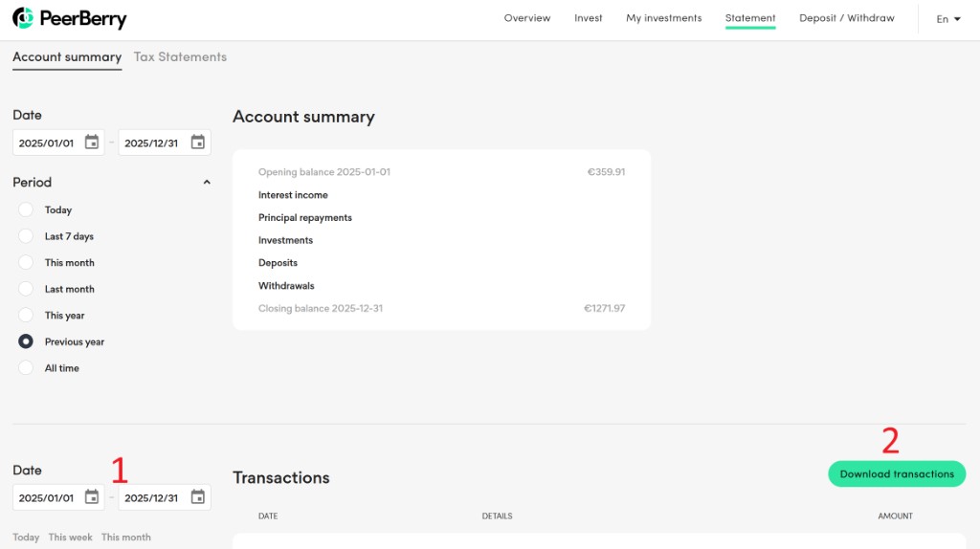This screenshot has height=549, width=980.
Task: Open calendar for Transactions start date
Action: pyautogui.click(x=92, y=497)
